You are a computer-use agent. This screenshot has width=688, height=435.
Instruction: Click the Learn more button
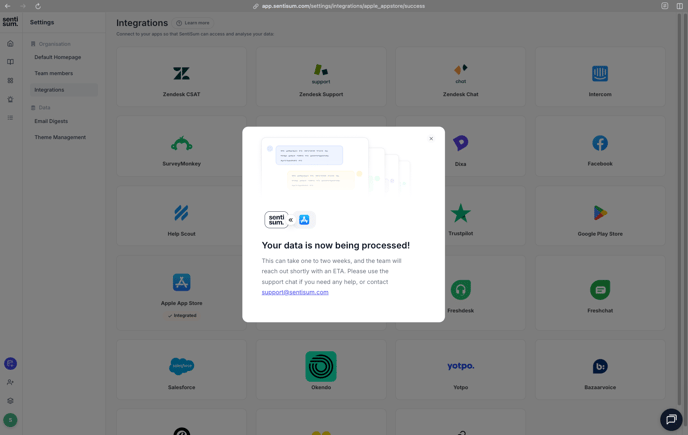(x=193, y=23)
